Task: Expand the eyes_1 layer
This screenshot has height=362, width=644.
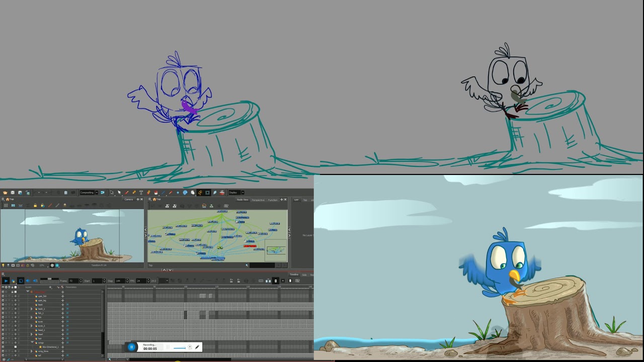Action: pos(31,326)
